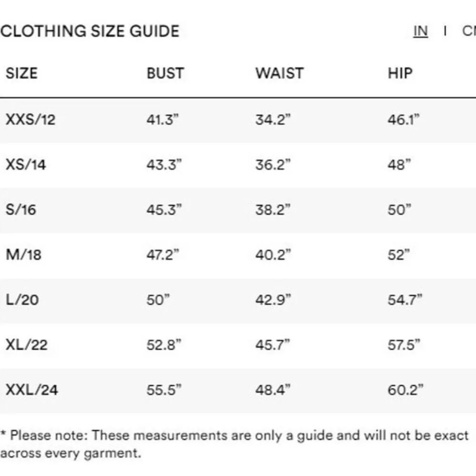The image size is (476, 476).
Task: Click the 41.3" bust value for XXS/12
Action: click(x=162, y=119)
